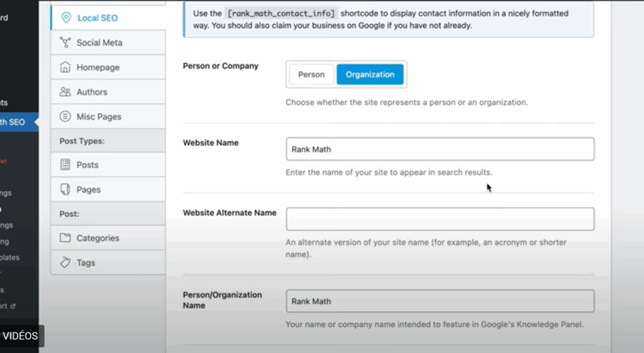Click the Tags label icon

65,262
